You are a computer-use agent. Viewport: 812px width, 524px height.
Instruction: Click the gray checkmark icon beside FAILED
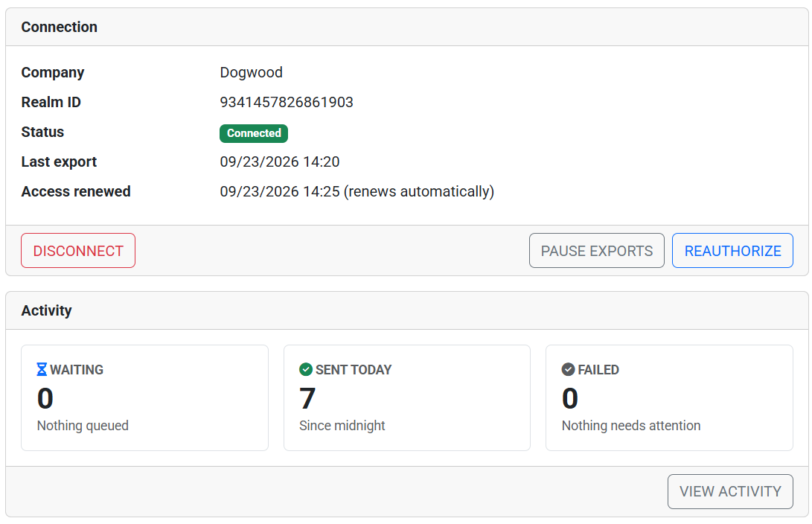point(568,369)
